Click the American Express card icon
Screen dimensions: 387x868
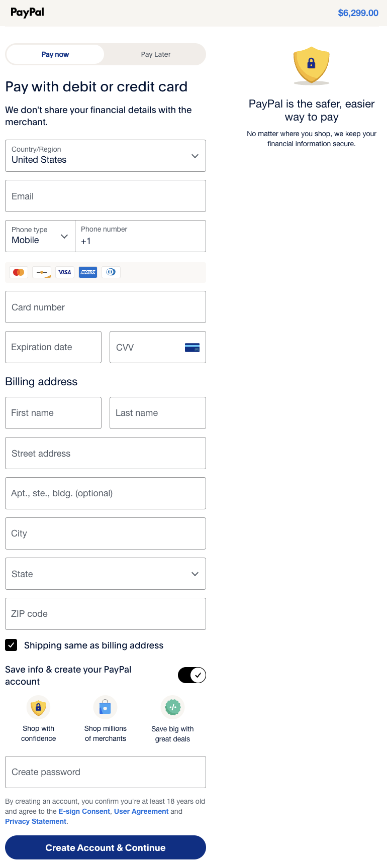tap(88, 272)
